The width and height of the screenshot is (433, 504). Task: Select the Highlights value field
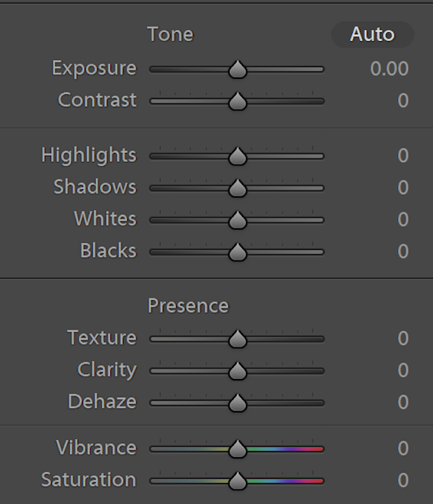point(403,156)
